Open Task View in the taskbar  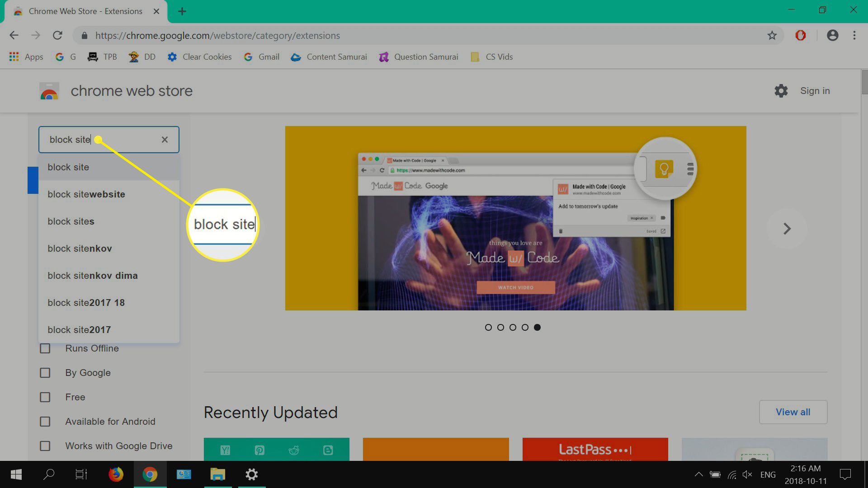(x=81, y=474)
